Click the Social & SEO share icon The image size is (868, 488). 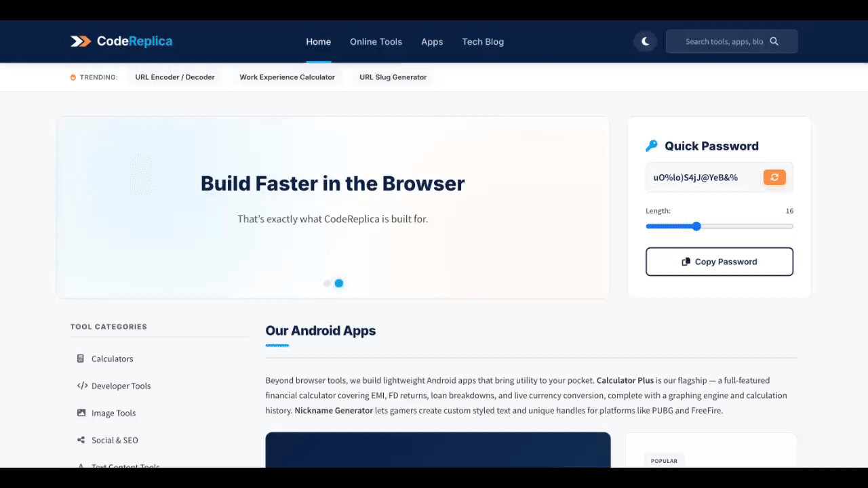pos(81,440)
